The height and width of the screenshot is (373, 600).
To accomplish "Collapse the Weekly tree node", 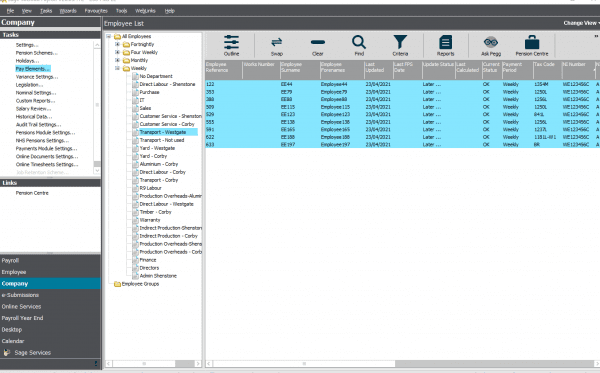I will click(x=117, y=68).
